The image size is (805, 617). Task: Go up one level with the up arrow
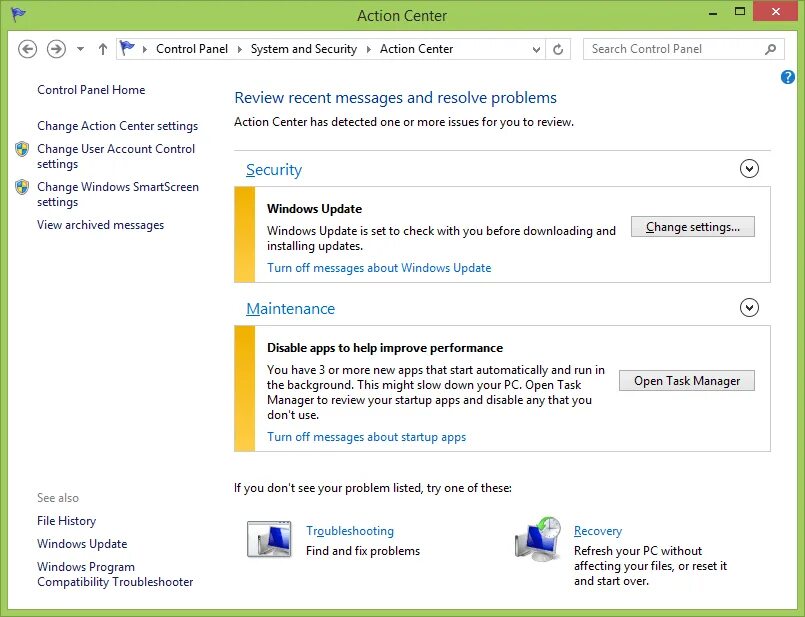[103, 49]
